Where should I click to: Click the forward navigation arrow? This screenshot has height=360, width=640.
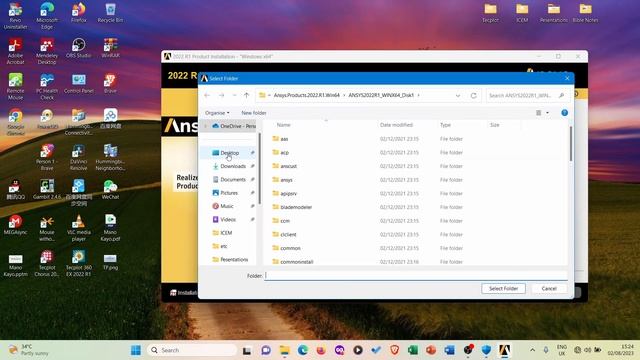click(221, 95)
